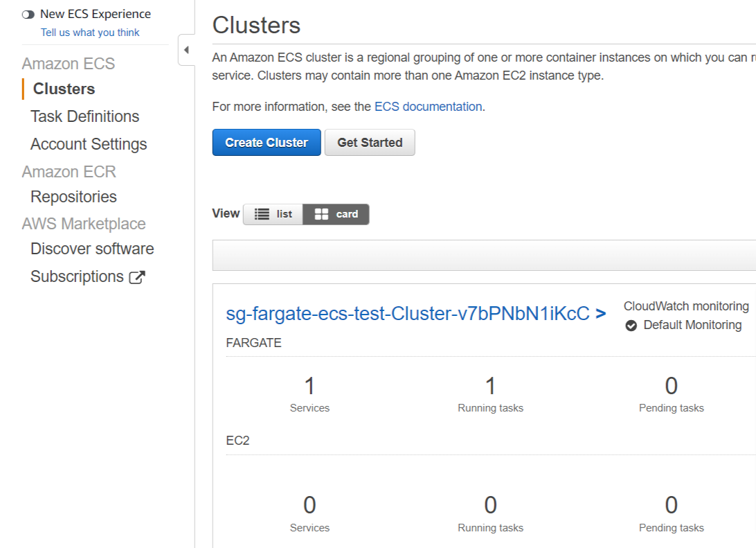Click the FARGATE Services count of 1
The image size is (756, 548).
[x=309, y=386]
